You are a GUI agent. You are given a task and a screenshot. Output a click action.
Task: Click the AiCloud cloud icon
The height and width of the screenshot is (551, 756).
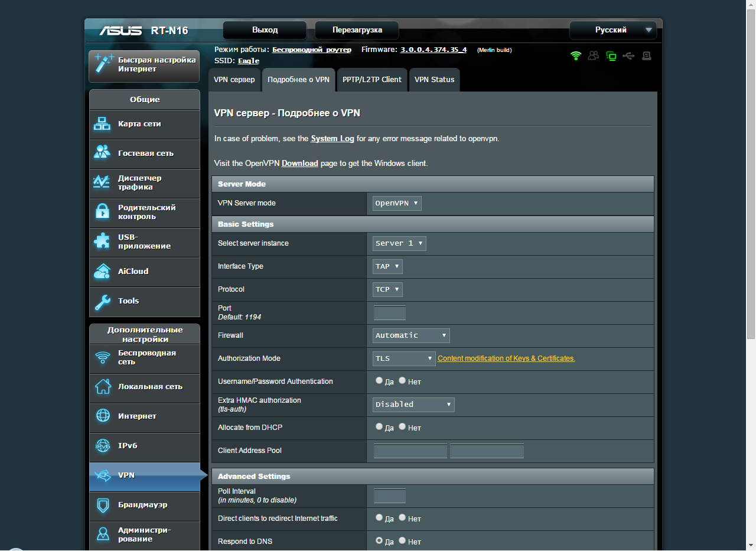pos(103,272)
